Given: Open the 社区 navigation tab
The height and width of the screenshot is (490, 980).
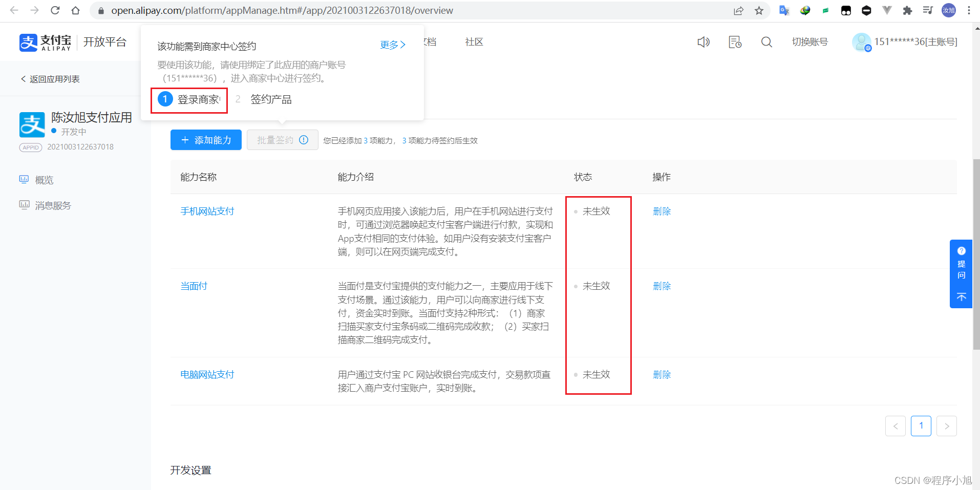Looking at the screenshot, I should click(x=474, y=42).
